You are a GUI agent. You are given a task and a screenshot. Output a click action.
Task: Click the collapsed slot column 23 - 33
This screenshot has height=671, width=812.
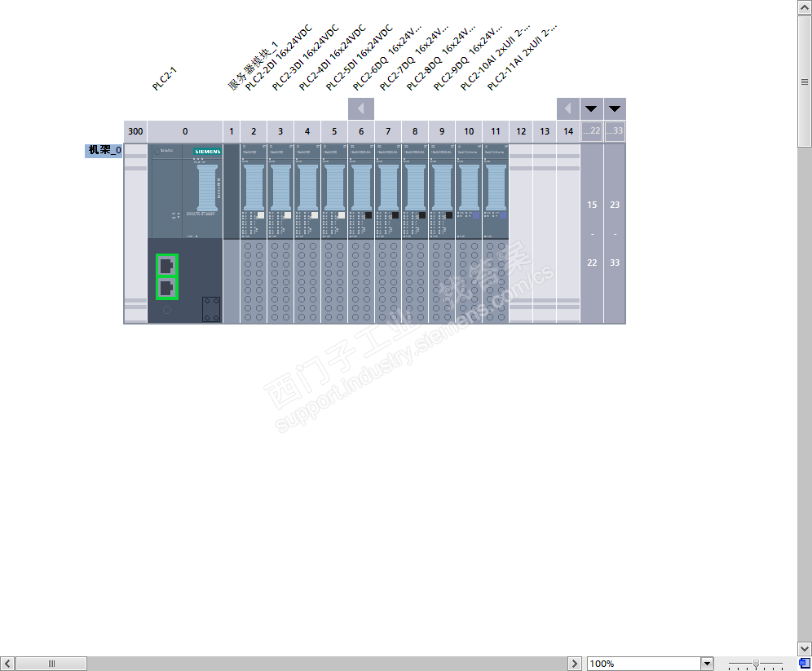(615, 233)
